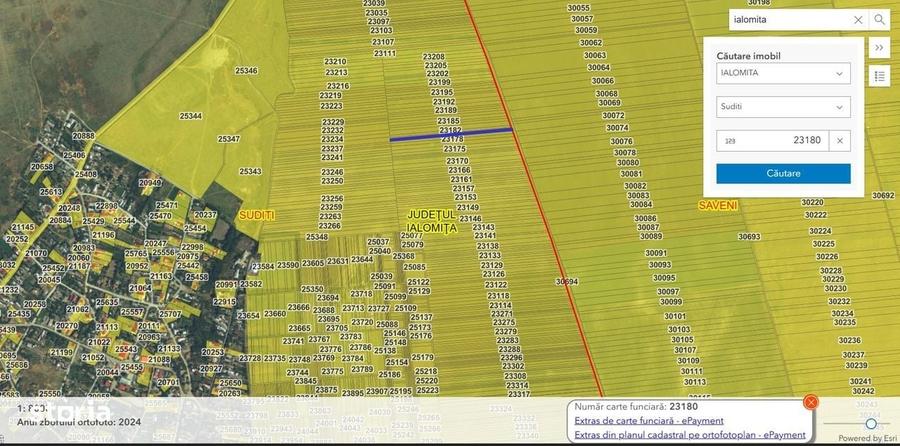Select parcel label 23111
900x446 pixels.
pyautogui.click(x=385, y=53)
